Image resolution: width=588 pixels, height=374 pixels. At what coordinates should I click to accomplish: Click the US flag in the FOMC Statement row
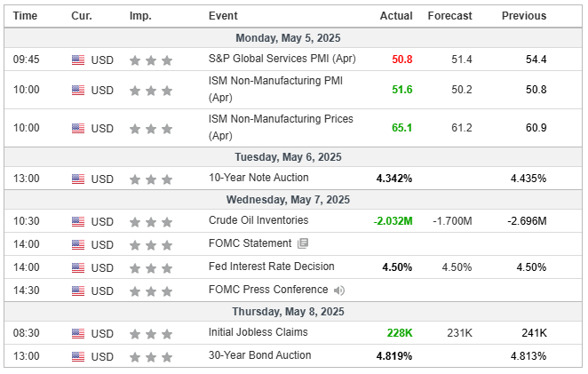point(78,245)
